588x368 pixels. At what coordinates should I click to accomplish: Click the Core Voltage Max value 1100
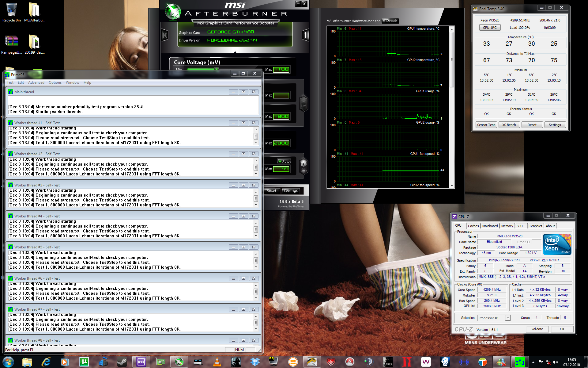[x=281, y=70]
